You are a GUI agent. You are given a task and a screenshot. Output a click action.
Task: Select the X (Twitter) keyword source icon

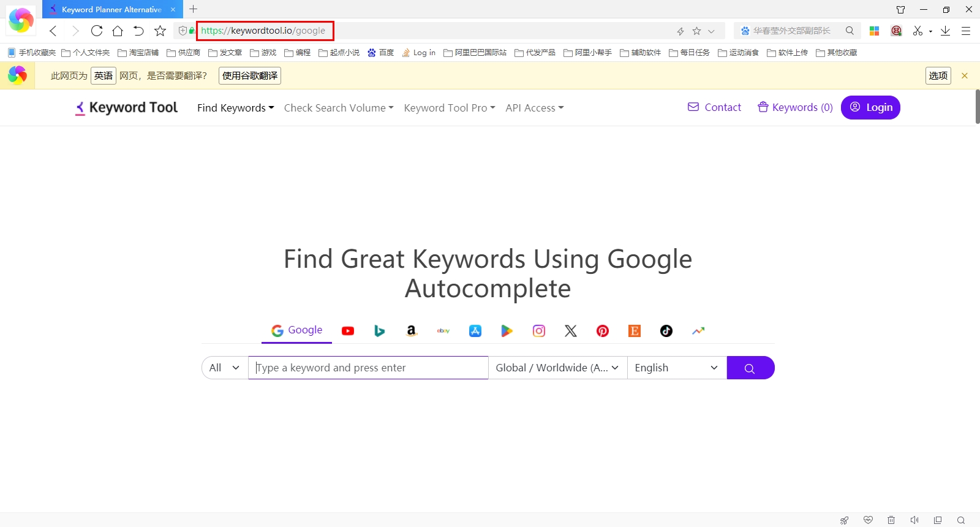coord(571,331)
